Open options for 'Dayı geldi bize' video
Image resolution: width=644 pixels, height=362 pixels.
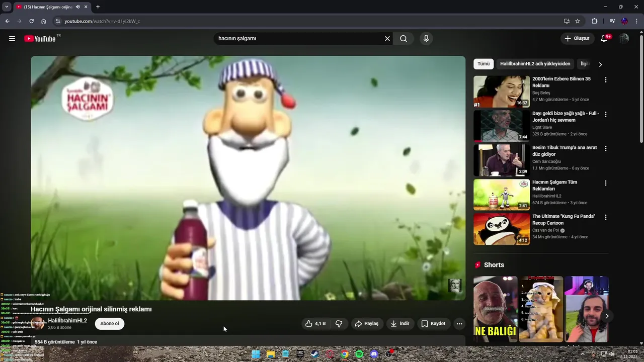coord(605,114)
